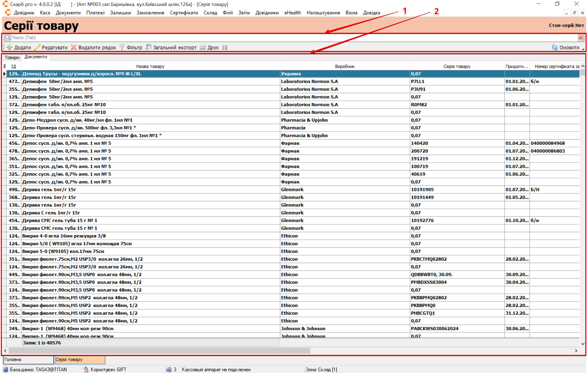Click into the Поиск search field
This screenshot has width=588, height=373.
[x=271, y=38]
